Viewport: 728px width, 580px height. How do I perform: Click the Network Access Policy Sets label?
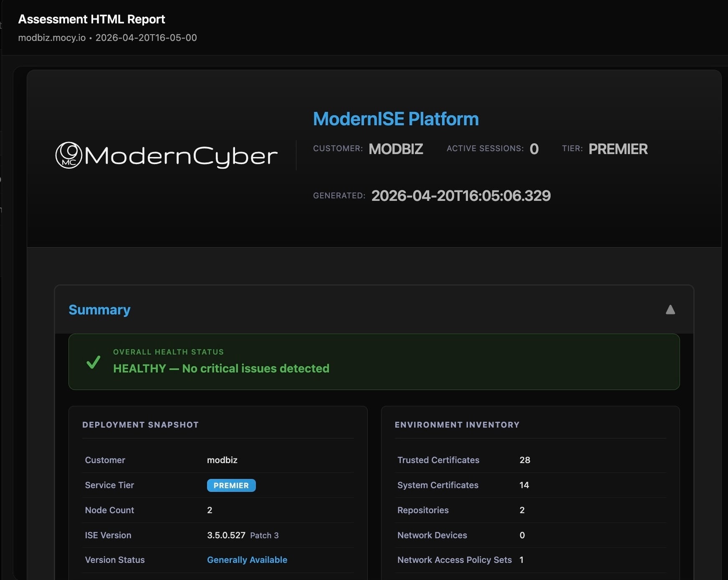pyautogui.click(x=455, y=560)
